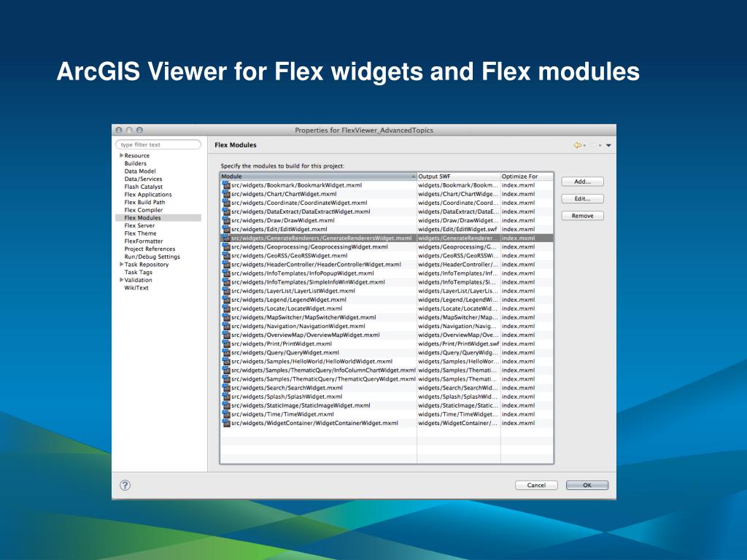Select Data Model in the properties tree
This screenshot has width=747, height=560.
pyautogui.click(x=140, y=171)
